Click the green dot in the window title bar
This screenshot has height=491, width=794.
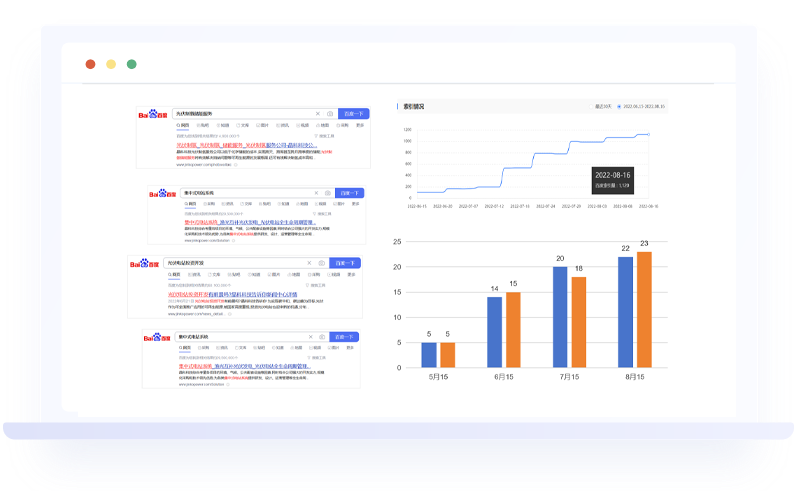(132, 64)
